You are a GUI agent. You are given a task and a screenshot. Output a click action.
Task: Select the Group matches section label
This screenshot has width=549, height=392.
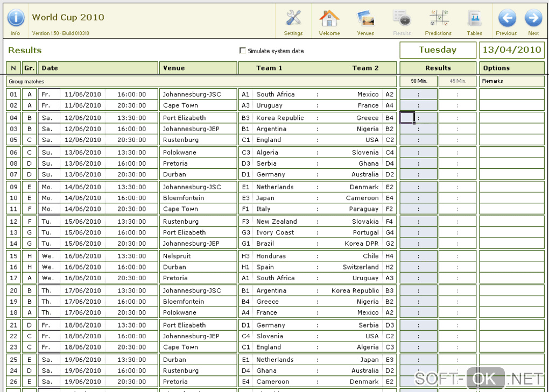pyautogui.click(x=26, y=82)
